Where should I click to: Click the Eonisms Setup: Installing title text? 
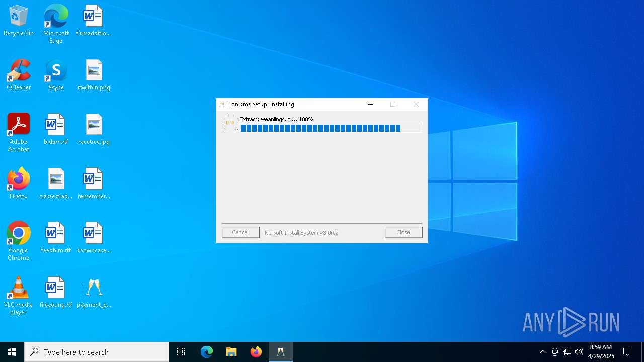tap(261, 104)
